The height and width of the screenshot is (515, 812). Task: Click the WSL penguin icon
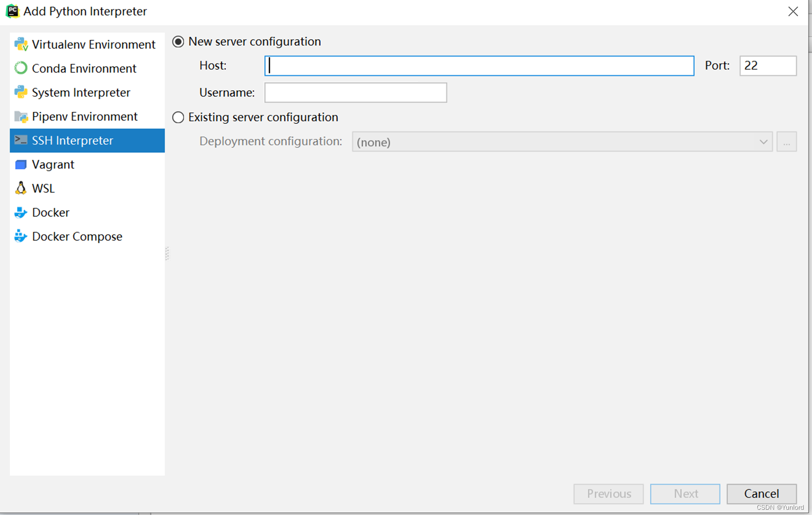21,188
